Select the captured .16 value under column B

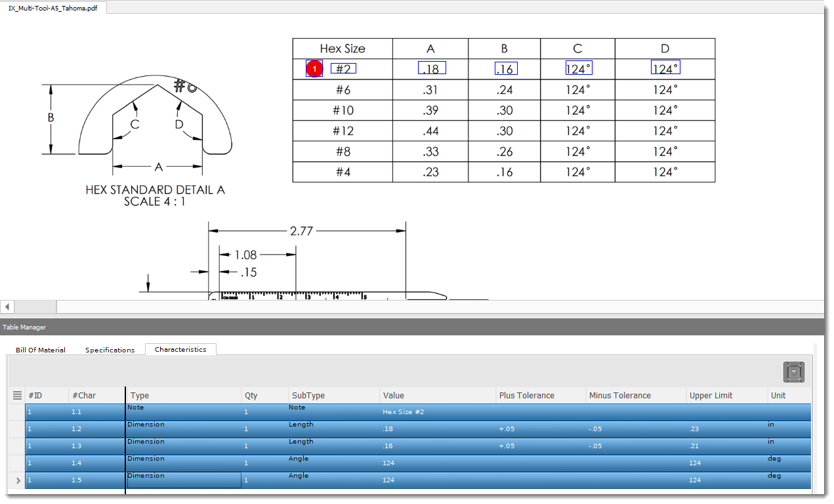point(505,68)
